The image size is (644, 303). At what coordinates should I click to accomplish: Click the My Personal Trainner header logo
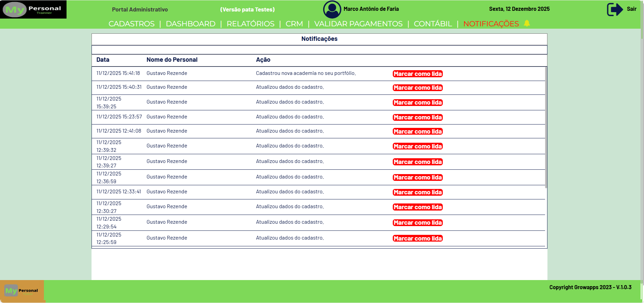pos(33,9)
